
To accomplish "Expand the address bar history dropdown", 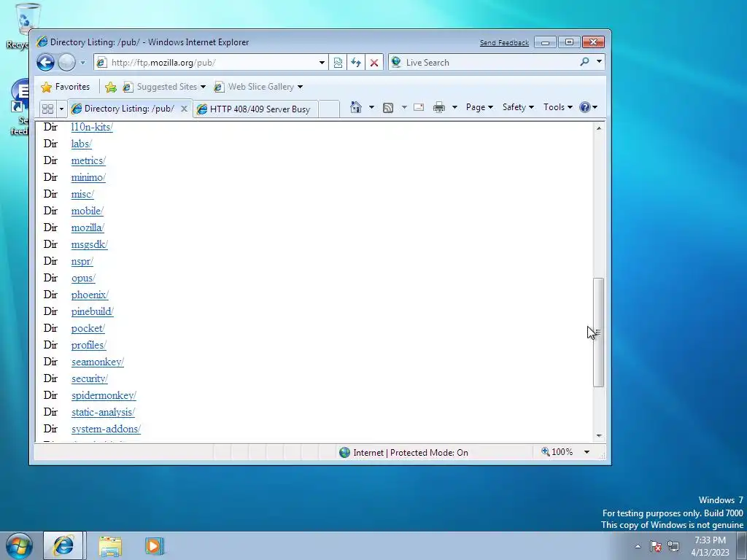I will (x=322, y=63).
